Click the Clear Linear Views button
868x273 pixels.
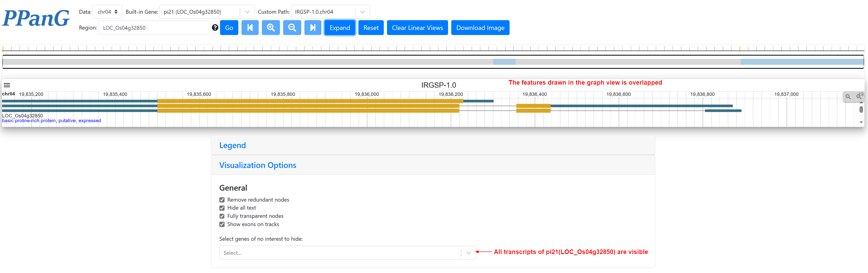pyautogui.click(x=417, y=28)
